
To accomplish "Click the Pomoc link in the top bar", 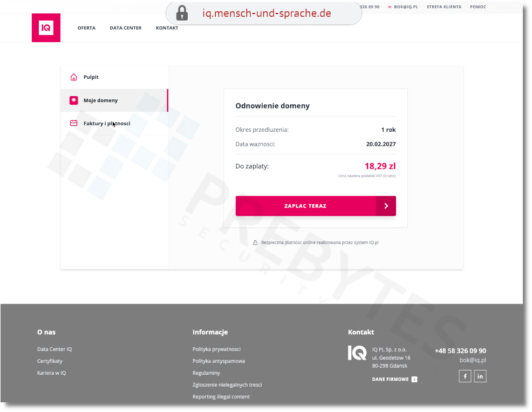I will pyautogui.click(x=478, y=7).
